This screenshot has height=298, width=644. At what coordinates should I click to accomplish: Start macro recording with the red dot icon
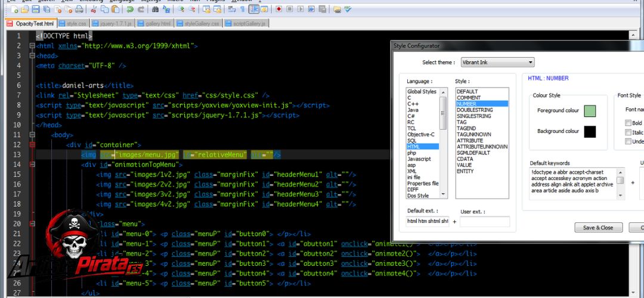[279, 9]
